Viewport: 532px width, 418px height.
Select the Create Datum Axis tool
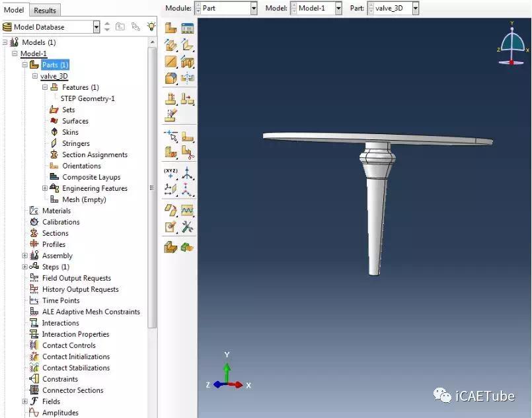click(187, 173)
